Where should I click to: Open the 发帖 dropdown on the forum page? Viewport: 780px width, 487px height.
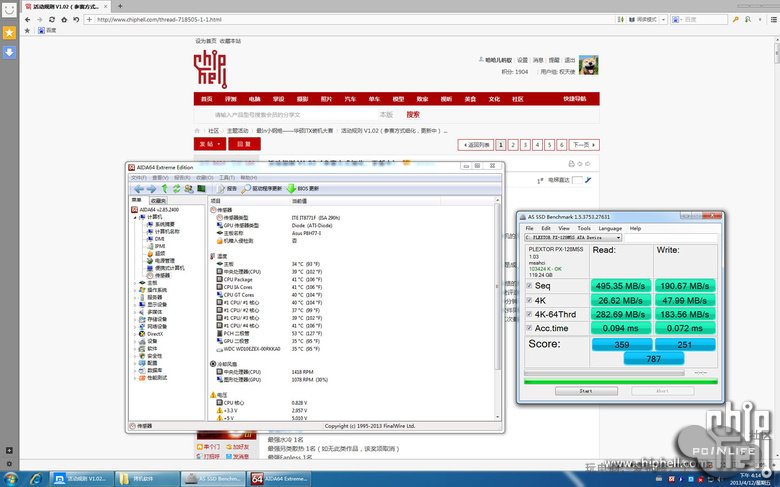tap(210, 144)
